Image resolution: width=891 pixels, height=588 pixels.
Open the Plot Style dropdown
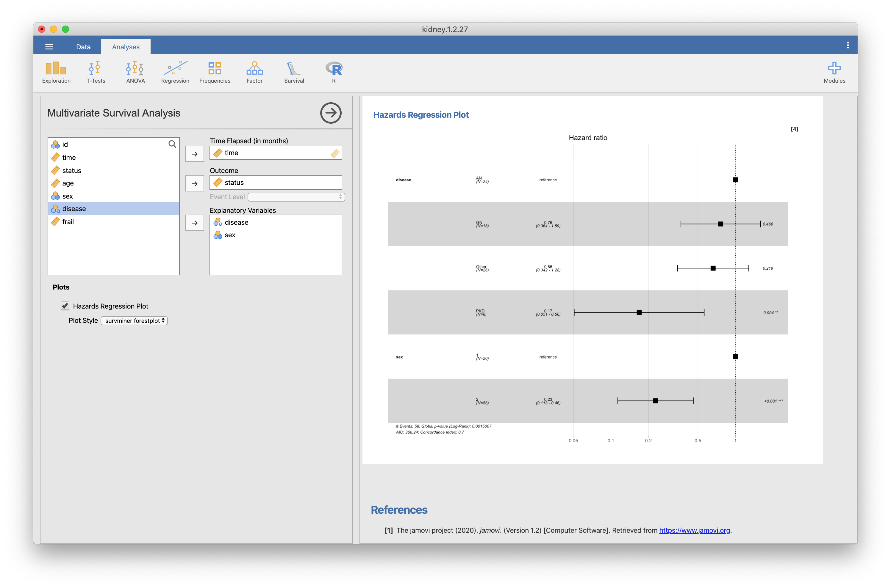click(134, 321)
